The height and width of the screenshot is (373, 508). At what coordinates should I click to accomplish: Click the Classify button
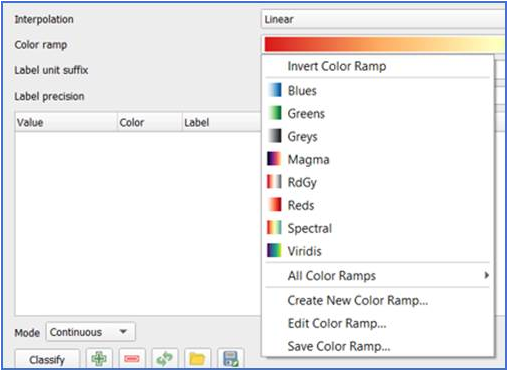47,359
